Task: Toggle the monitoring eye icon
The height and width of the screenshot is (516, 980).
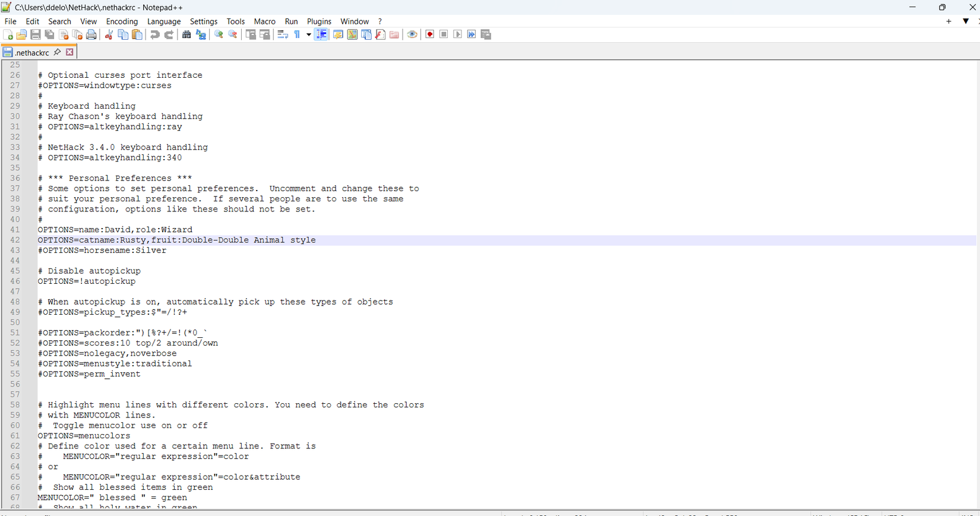Action: click(x=412, y=34)
